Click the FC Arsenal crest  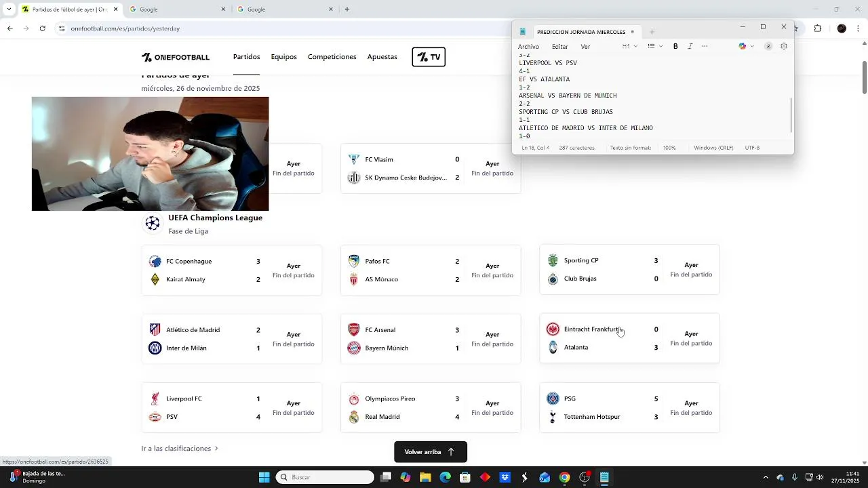pyautogui.click(x=353, y=330)
